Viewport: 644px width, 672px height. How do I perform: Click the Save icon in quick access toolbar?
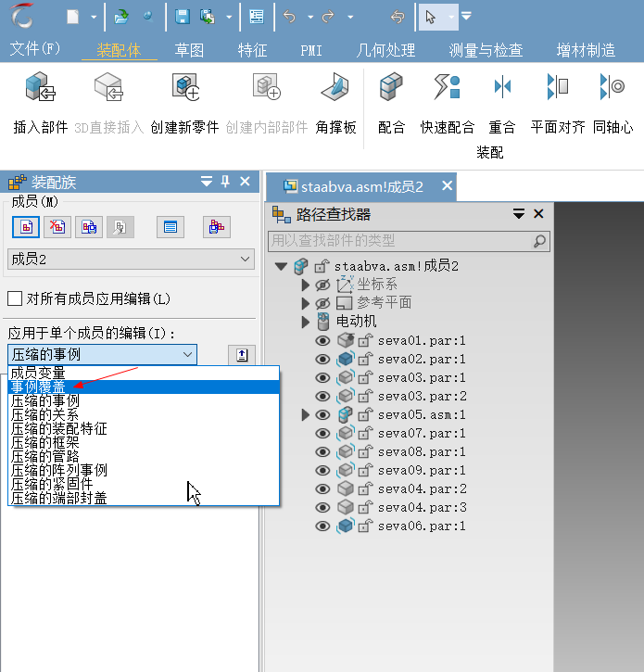183,17
